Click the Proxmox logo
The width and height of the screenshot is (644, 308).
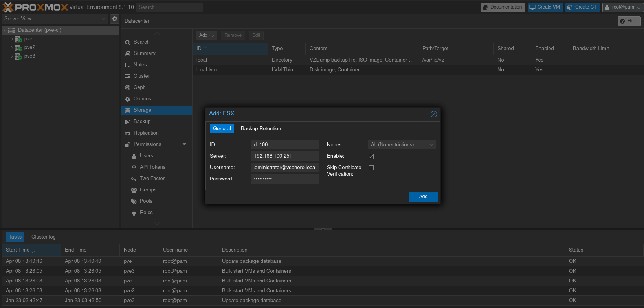[35, 7]
